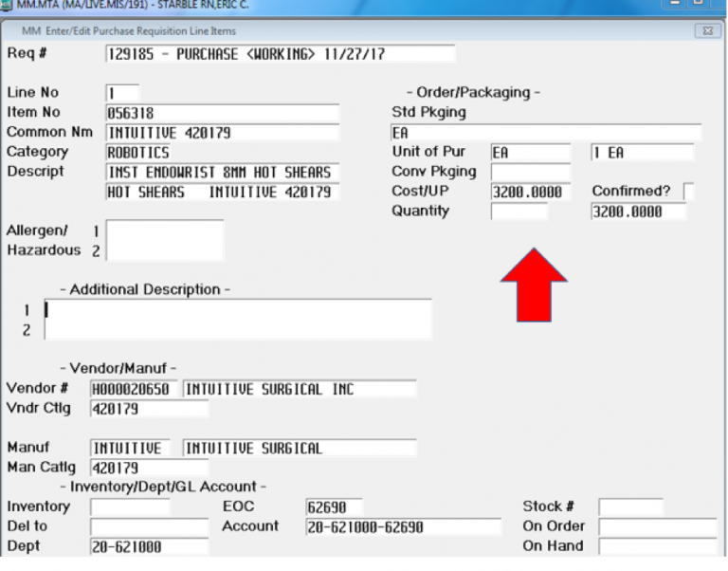Click the empty Del to field
This screenshot has width=728, height=571.
(149, 526)
